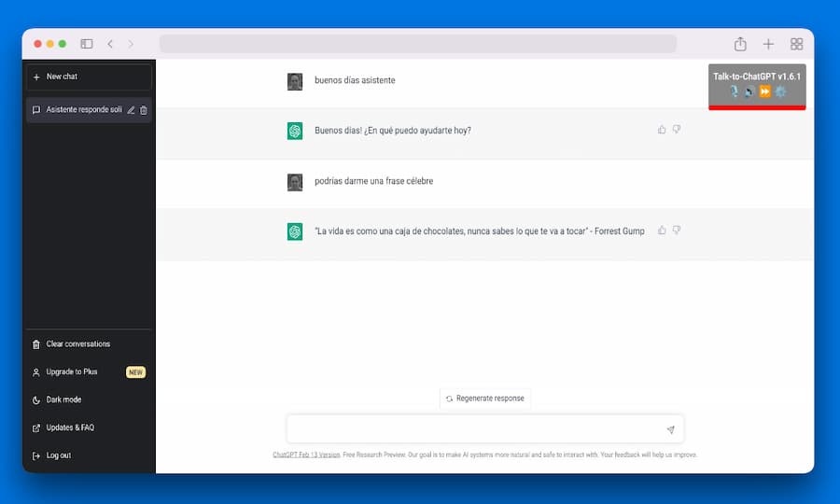
Task: Click the text 'buenos días asistente'
Action: coord(355,80)
